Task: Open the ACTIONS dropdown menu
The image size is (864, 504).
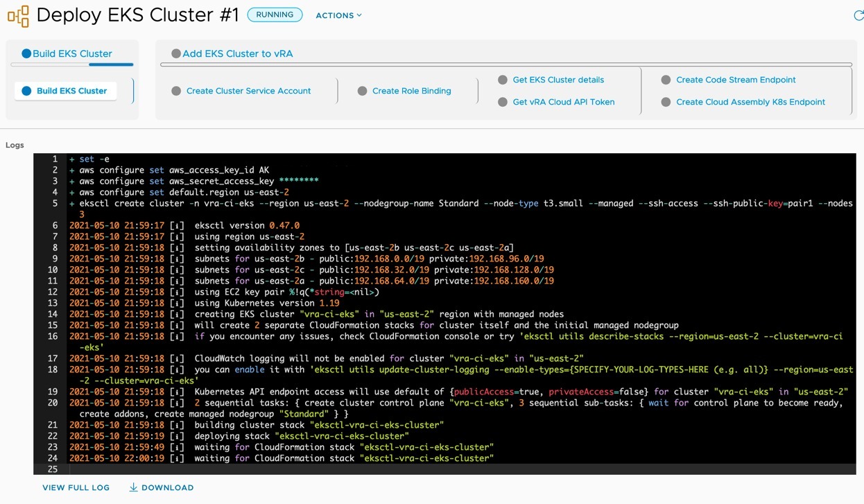Action: point(338,15)
